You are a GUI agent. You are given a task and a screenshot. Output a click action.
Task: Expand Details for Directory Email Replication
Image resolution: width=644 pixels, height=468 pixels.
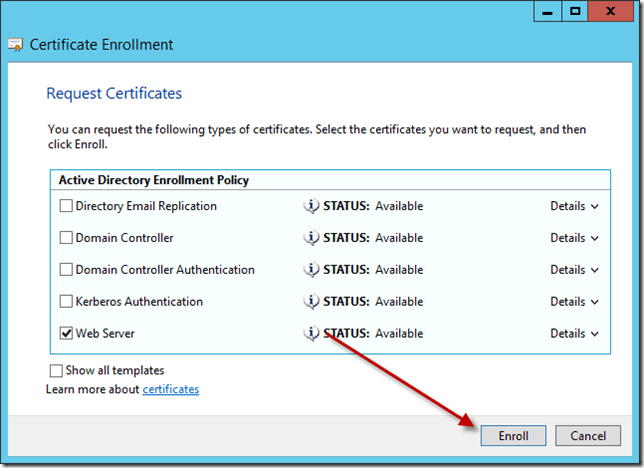574,206
